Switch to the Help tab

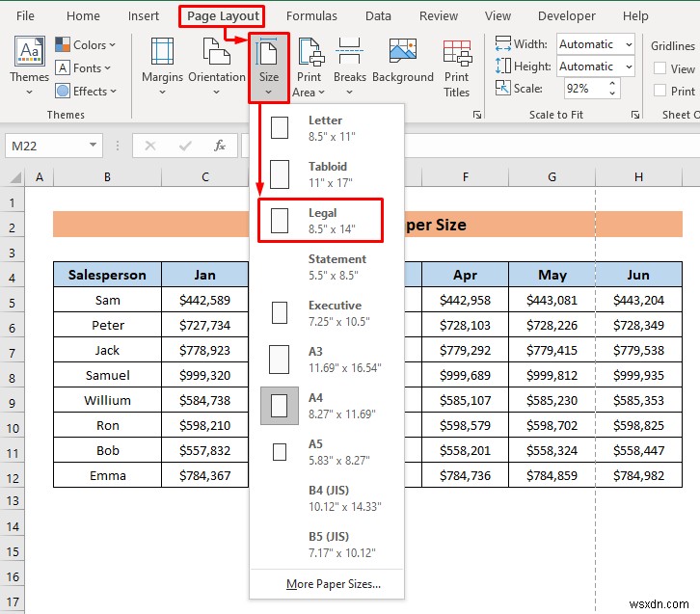[635, 16]
